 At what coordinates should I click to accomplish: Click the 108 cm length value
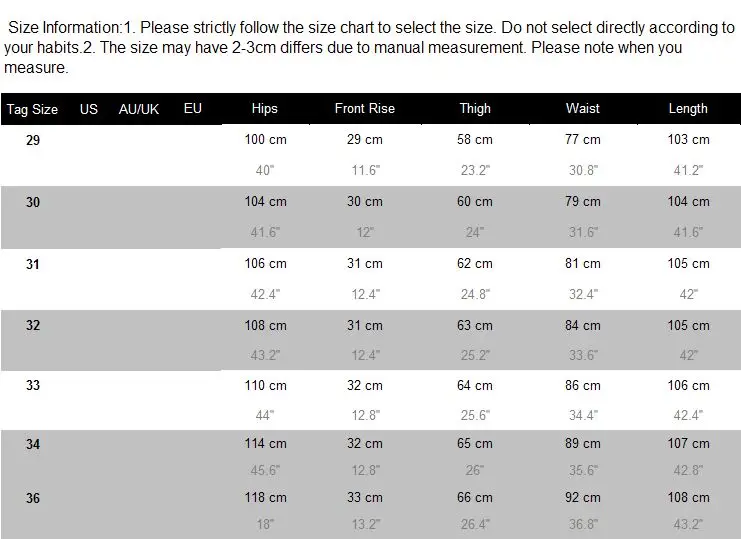pyautogui.click(x=689, y=497)
